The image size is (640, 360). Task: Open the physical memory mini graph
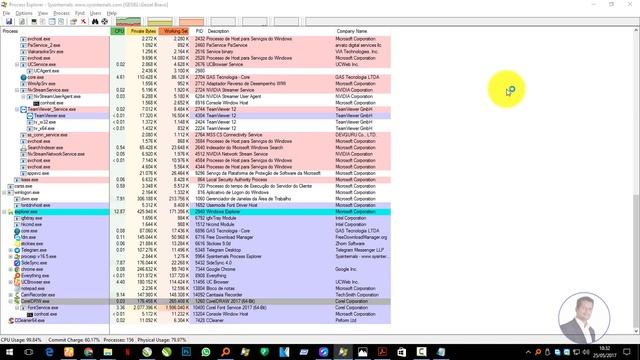[191, 22]
